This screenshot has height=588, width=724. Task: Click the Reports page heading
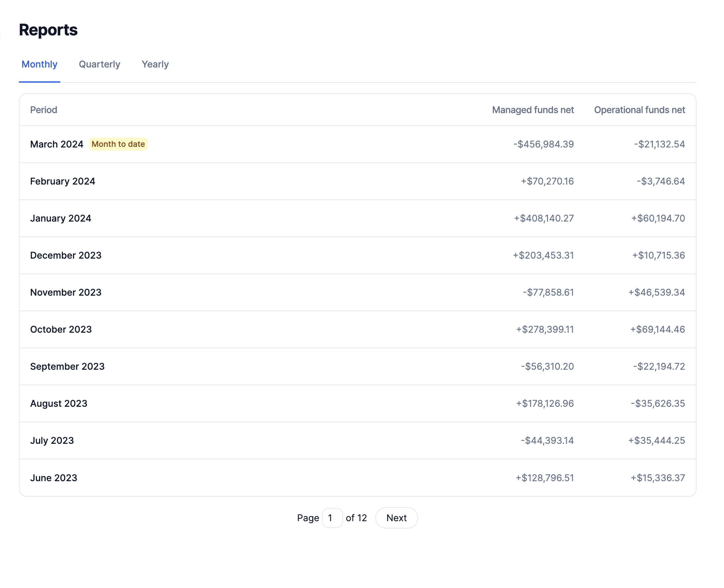click(48, 30)
